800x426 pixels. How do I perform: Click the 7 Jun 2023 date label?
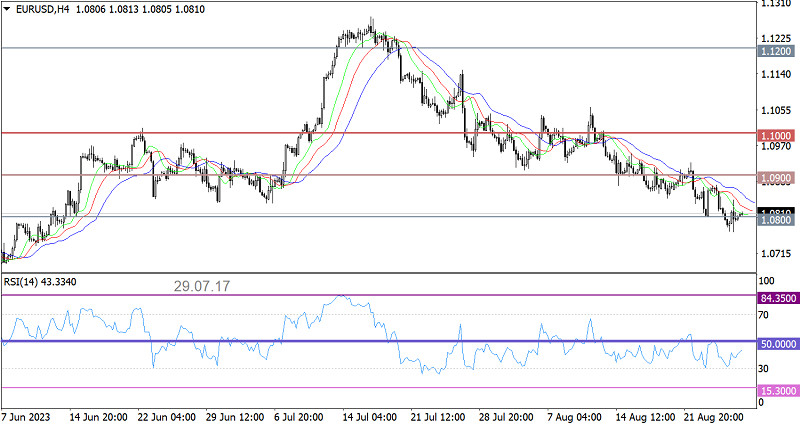(26, 417)
